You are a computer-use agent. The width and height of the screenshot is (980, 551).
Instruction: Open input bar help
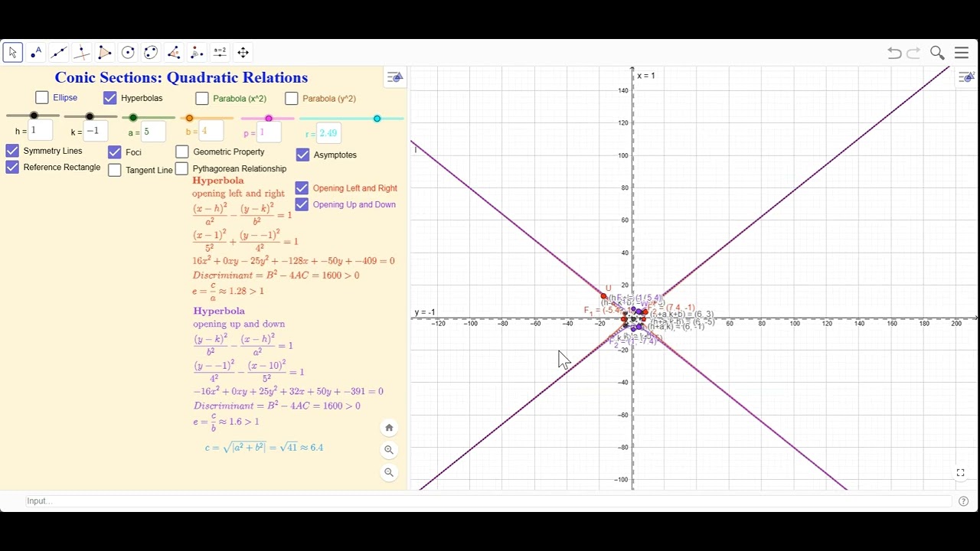click(x=963, y=501)
